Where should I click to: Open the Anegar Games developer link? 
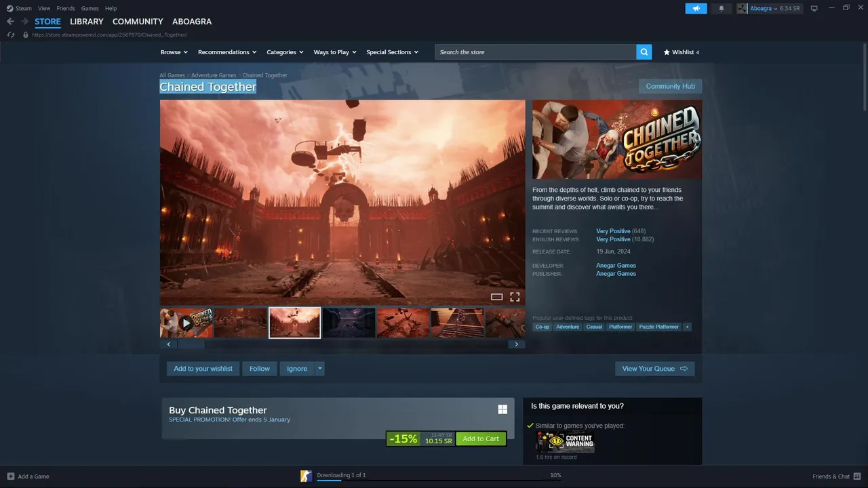click(x=616, y=266)
